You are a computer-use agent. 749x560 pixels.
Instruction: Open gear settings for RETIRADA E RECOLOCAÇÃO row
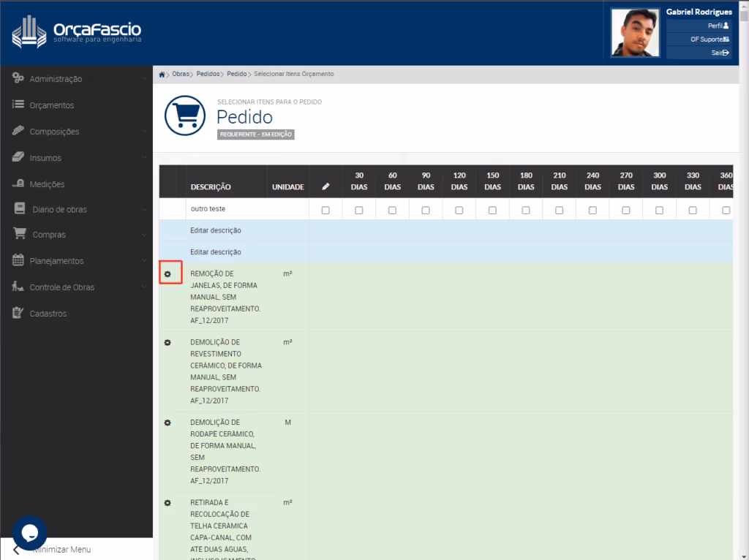tap(168, 503)
